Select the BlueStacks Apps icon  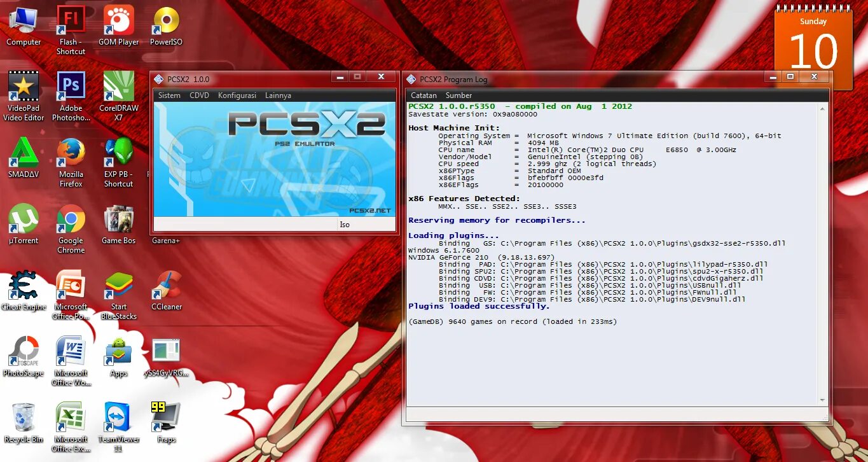pos(118,351)
